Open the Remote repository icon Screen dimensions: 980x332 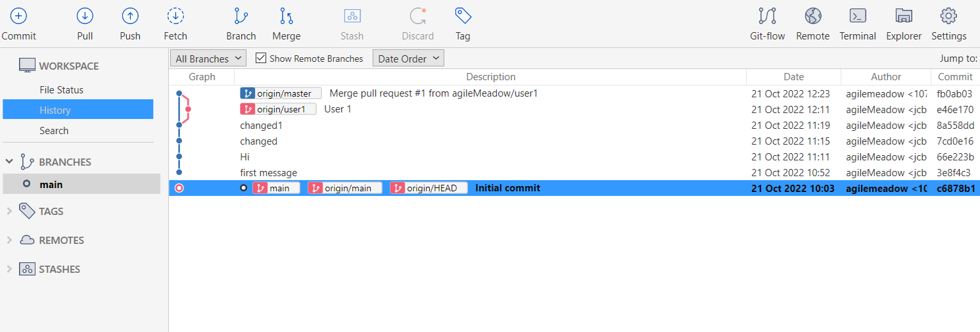point(813,16)
